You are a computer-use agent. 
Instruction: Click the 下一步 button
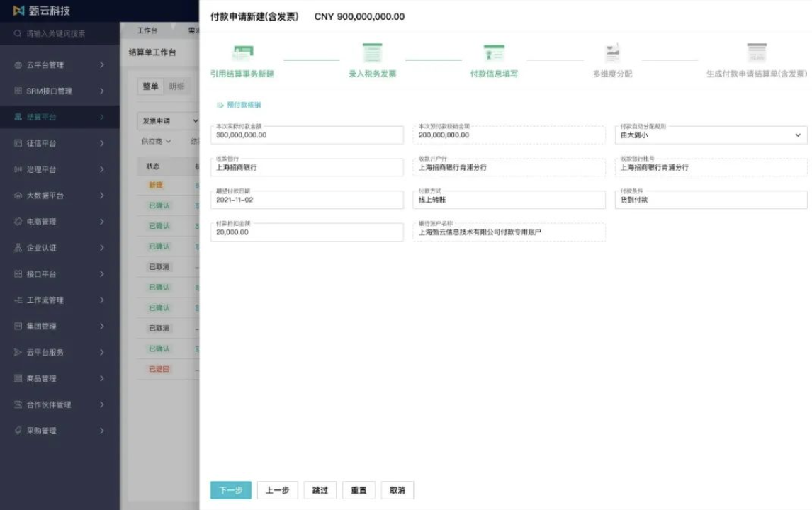[x=231, y=490]
